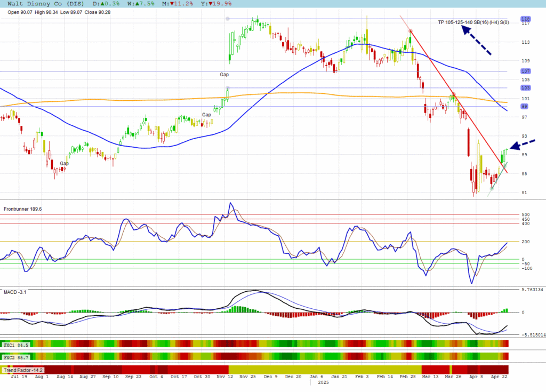Click the 109 price axis label
546x392 pixels.
tap(525, 61)
